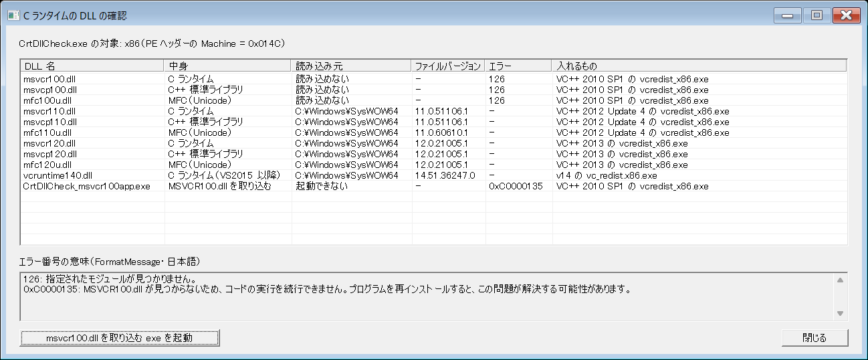This screenshot has height=360, width=868.
Task: Minimize the CrtDllCheck window
Action: 787,15
